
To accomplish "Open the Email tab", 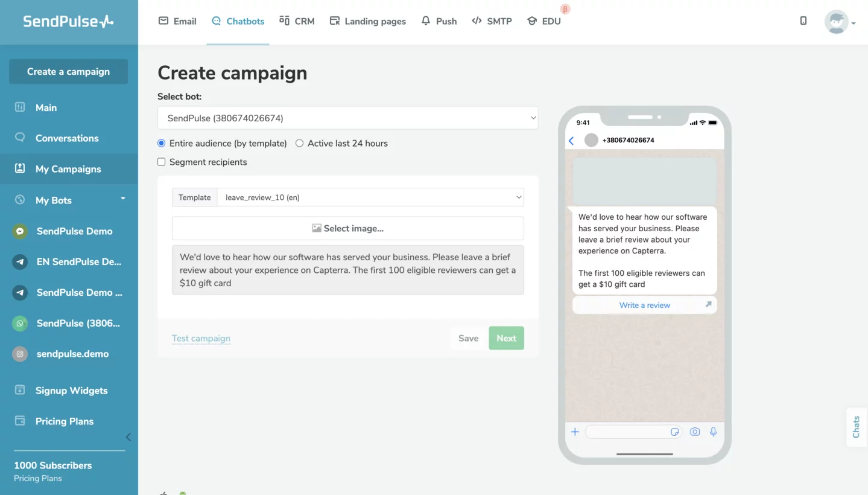I will [x=177, y=21].
